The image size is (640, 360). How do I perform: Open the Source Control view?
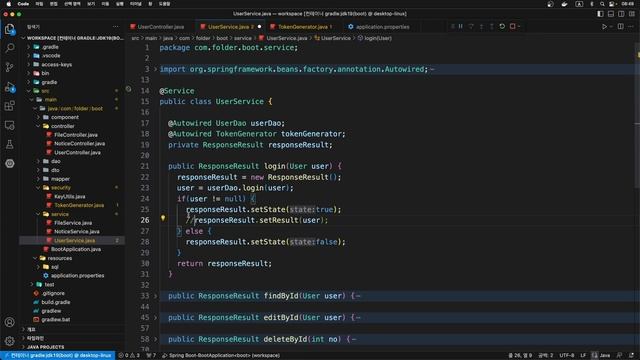pos(9,67)
